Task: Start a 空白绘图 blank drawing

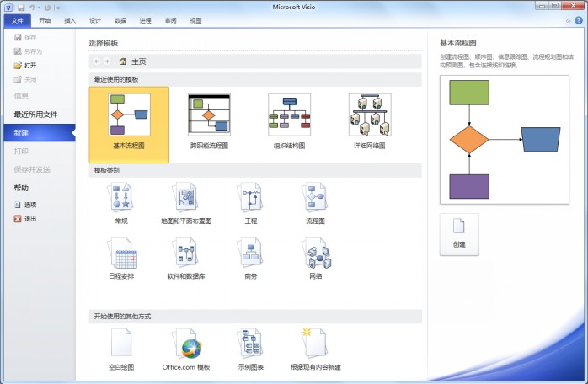Action: tap(121, 349)
